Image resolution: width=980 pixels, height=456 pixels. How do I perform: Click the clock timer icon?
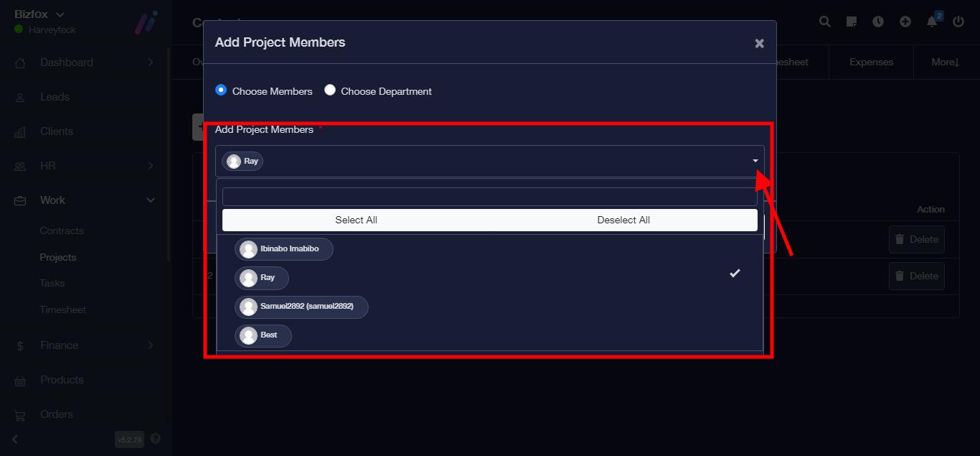pos(878,22)
